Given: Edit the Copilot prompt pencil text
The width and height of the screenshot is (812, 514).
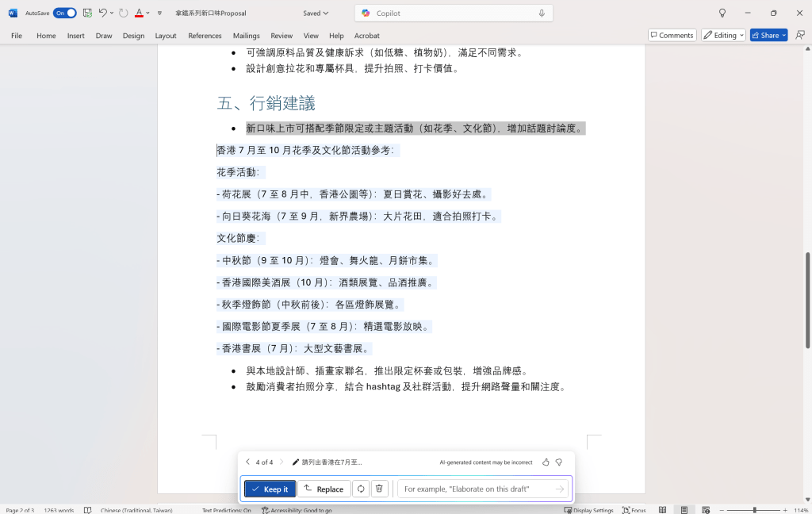Looking at the screenshot, I should 327,462.
